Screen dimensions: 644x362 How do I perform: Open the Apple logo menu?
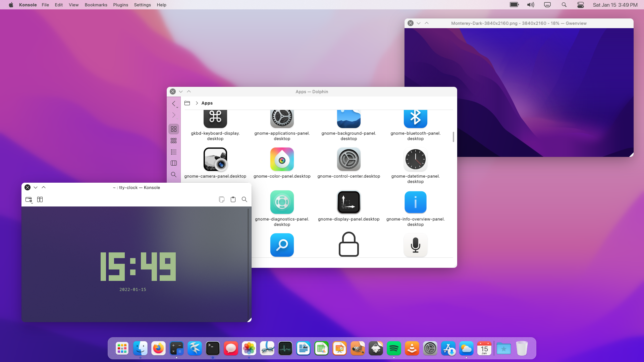(x=11, y=5)
